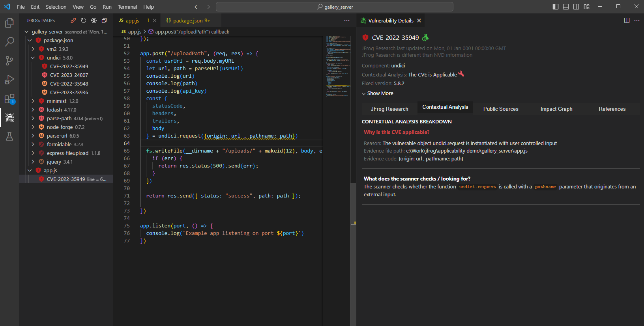Viewport: 644px width, 326px height.
Task: Open Source Control view
Action: [9, 61]
